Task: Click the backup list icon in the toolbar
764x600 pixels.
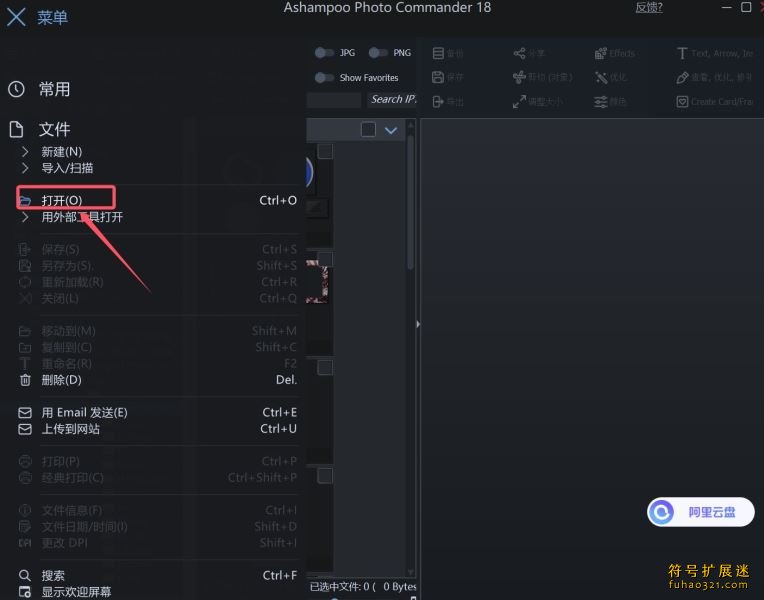Action: pos(438,53)
